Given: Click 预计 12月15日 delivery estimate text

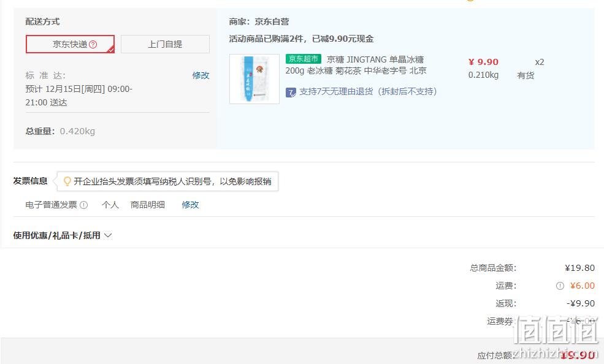Looking at the screenshot, I should pyautogui.click(x=79, y=96).
